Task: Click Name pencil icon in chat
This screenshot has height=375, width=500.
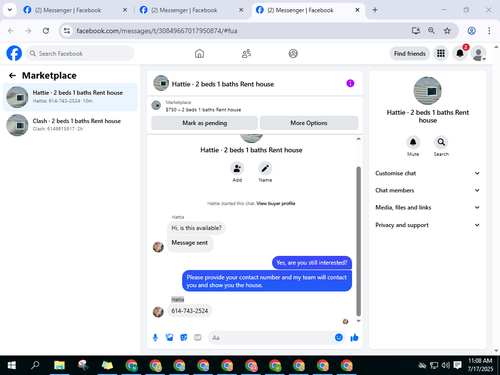Action: (x=265, y=168)
